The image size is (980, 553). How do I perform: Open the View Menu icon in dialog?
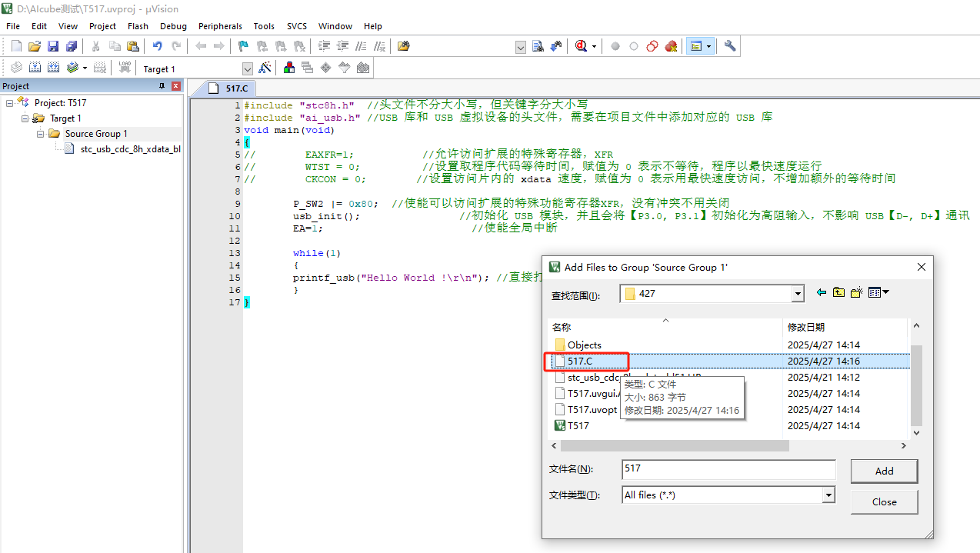pos(878,292)
